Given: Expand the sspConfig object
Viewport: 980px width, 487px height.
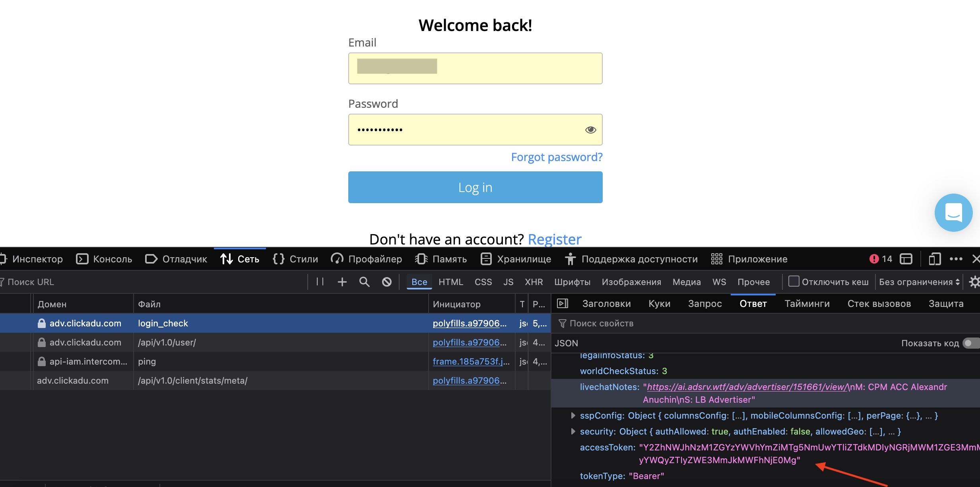Looking at the screenshot, I should tap(573, 415).
